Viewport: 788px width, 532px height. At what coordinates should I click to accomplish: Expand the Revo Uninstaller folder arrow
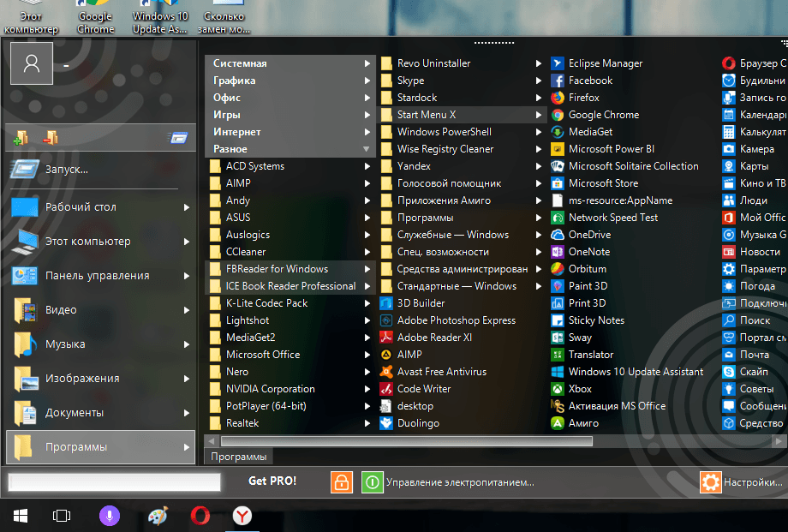(x=538, y=63)
